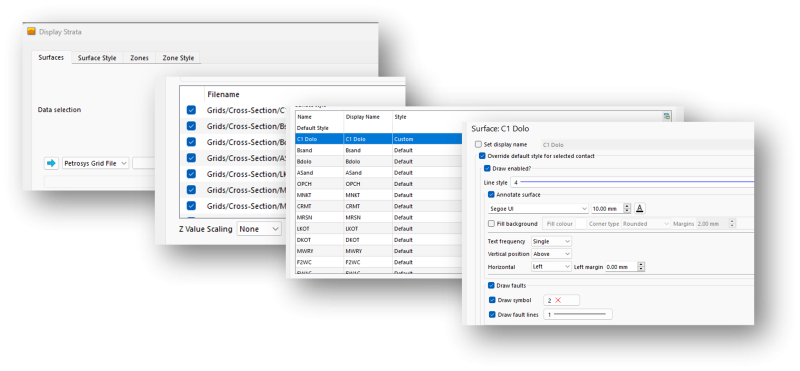Switch to the Zone Style tab
Viewport: 800px width, 371px height.
coord(178,58)
